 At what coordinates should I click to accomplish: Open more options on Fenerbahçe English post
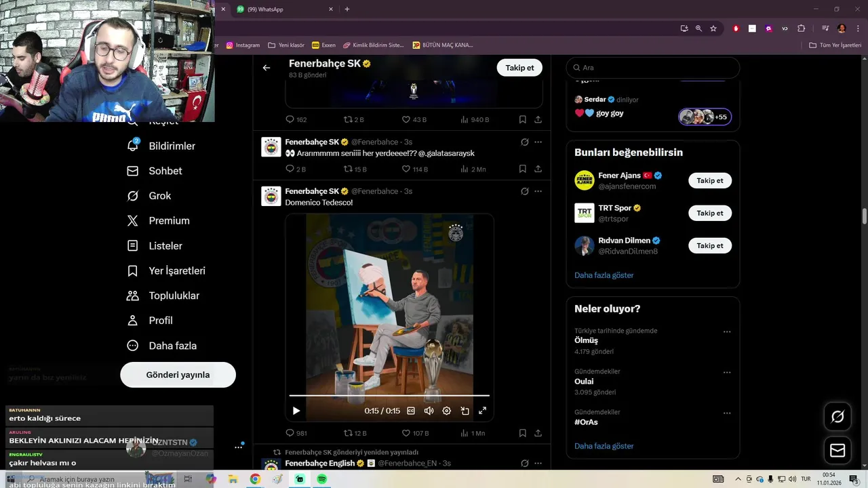538,463
